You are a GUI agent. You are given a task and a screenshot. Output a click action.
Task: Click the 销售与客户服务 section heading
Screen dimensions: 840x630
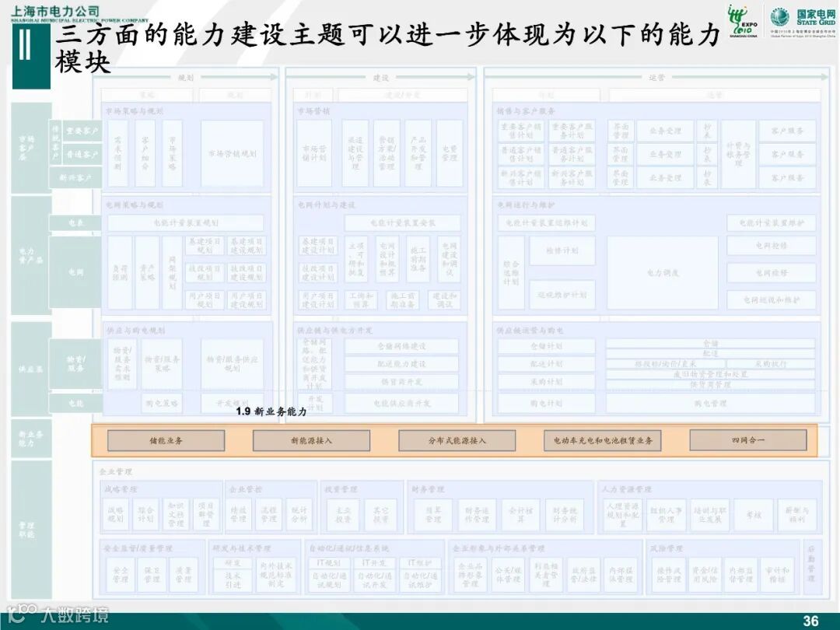526,111
